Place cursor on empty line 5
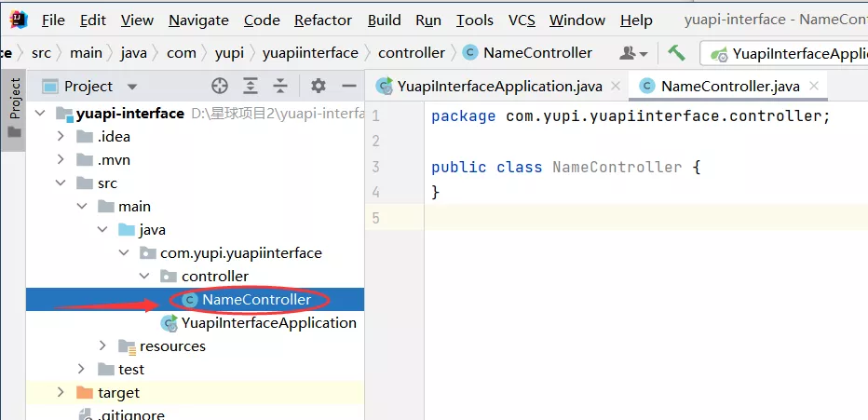The width and height of the screenshot is (868, 420). pos(646,218)
